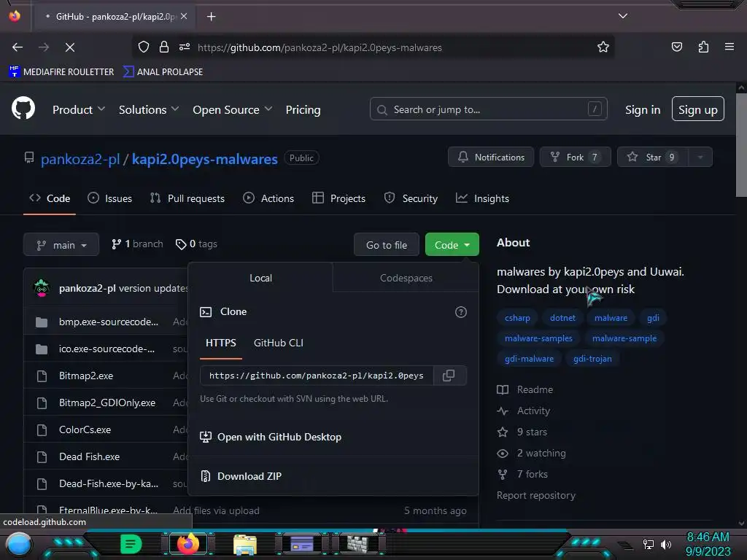The width and height of the screenshot is (747, 560).
Task: Click Go to file button
Action: 387,245
